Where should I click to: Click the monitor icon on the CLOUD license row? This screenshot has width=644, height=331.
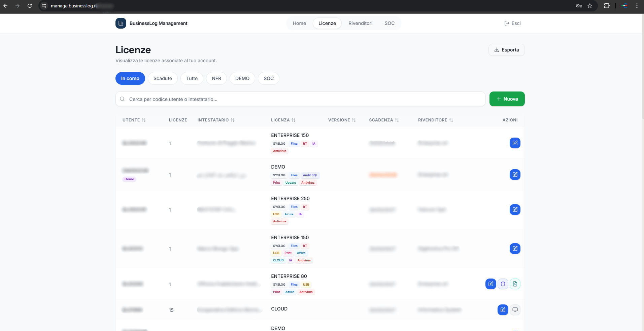coord(515,310)
